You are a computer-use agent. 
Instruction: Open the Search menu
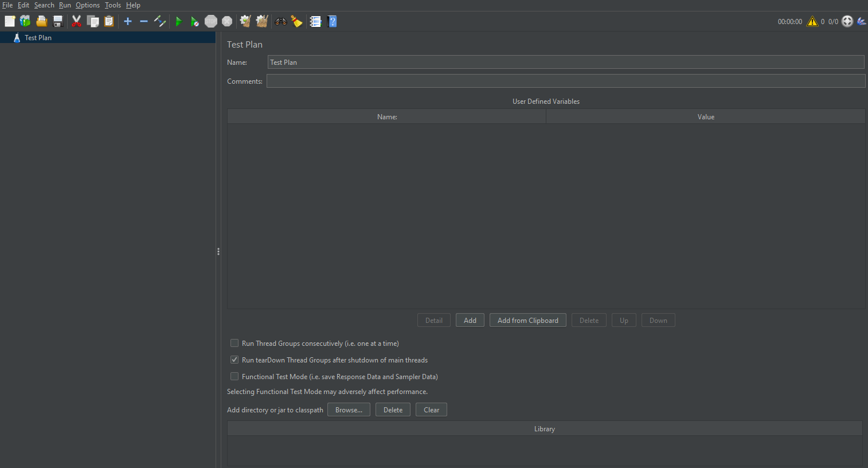tap(44, 5)
